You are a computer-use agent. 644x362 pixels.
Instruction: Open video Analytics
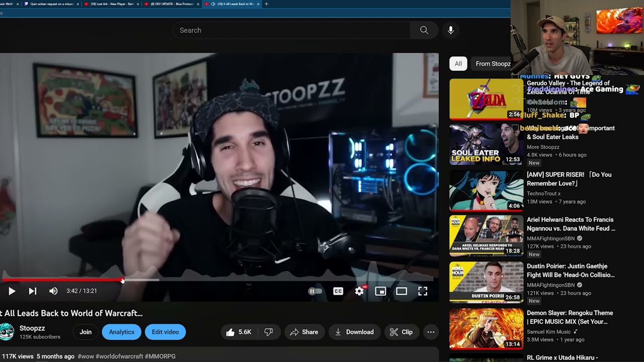tap(122, 332)
